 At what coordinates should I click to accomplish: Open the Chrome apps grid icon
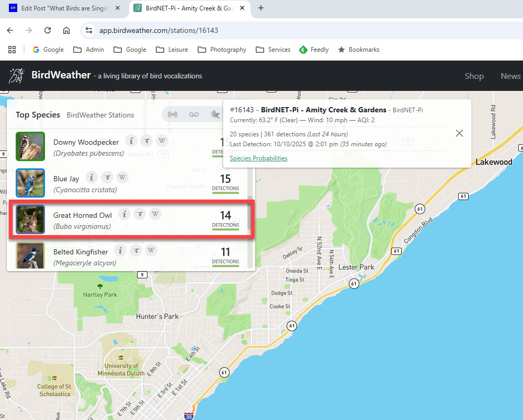(12, 50)
